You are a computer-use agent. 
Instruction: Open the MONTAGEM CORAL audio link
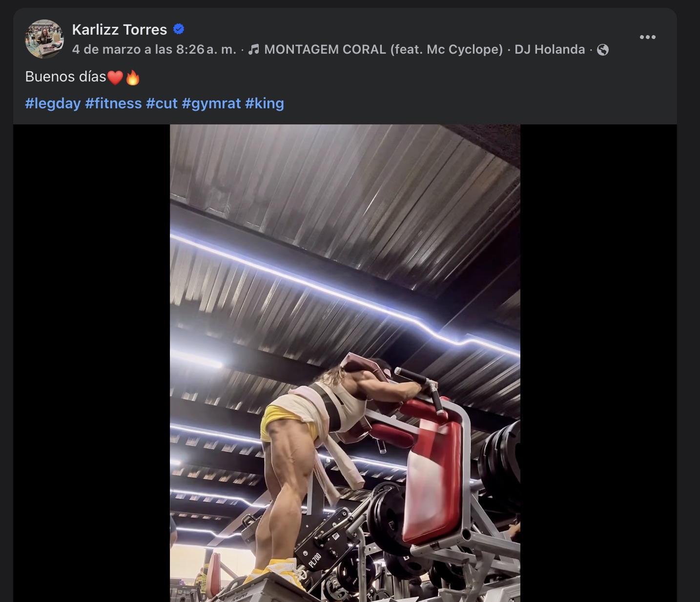[x=383, y=49]
